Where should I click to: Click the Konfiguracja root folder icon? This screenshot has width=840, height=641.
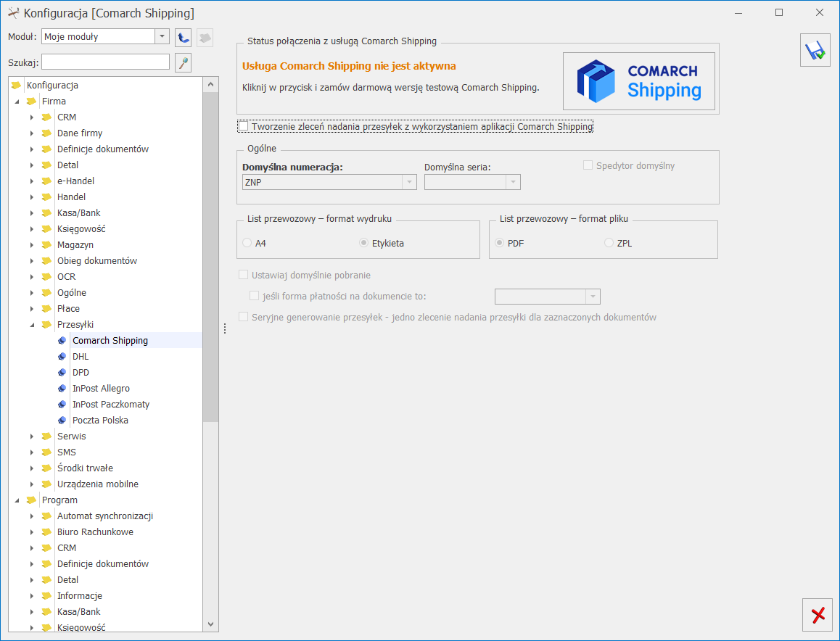pos(16,85)
